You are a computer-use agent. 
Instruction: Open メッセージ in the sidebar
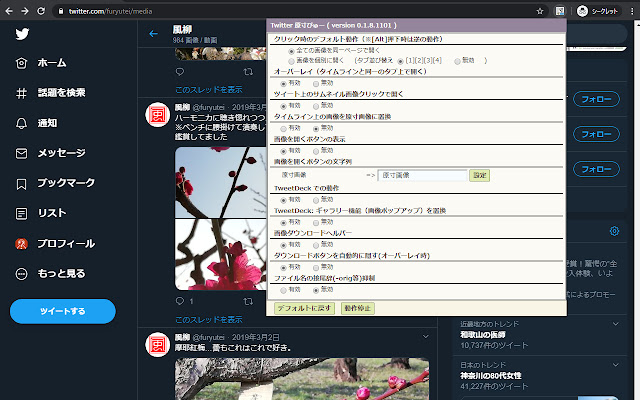(50, 153)
